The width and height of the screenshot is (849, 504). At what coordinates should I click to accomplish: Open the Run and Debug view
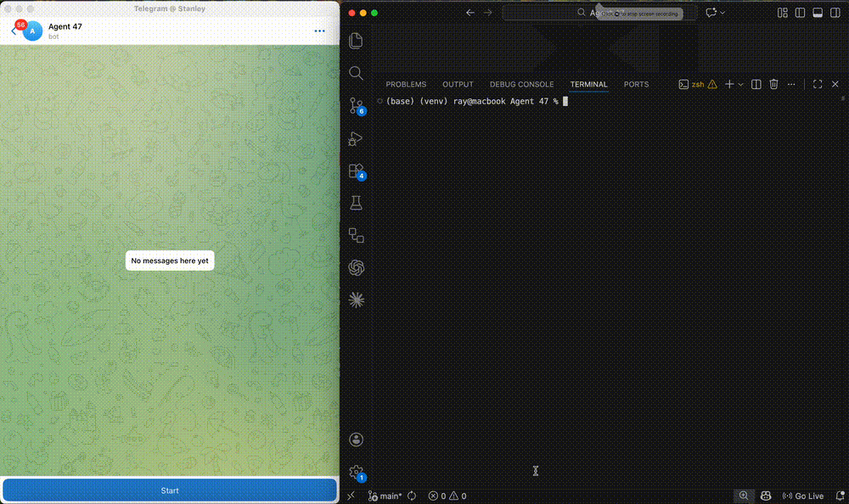(x=357, y=139)
